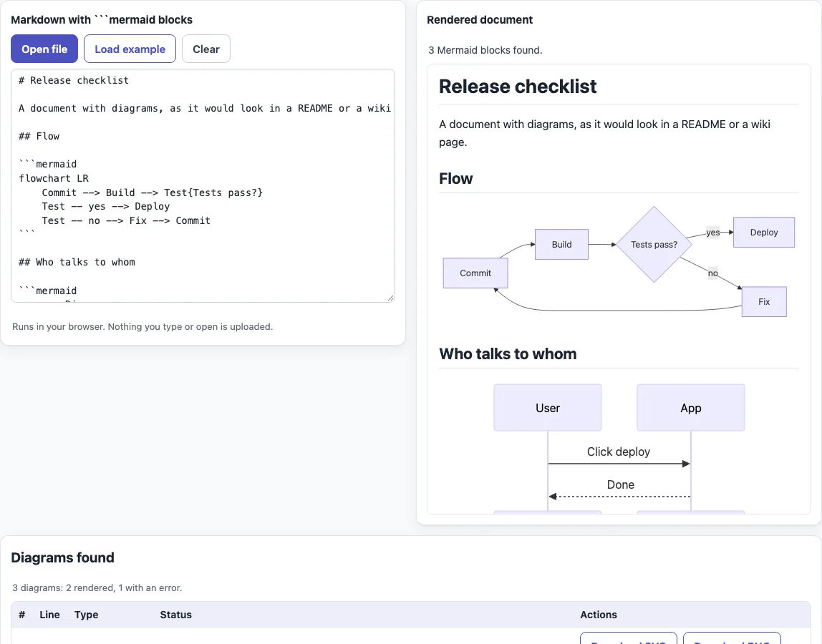Screen dimensions: 822x644
Task: Click the 'Done' reply message label
Action: click(621, 484)
